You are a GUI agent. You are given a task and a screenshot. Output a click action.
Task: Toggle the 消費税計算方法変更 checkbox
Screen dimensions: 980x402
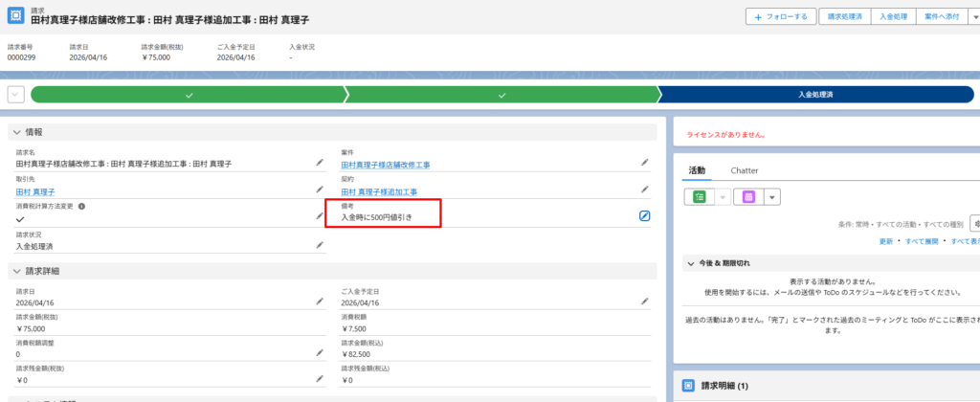coord(21,218)
